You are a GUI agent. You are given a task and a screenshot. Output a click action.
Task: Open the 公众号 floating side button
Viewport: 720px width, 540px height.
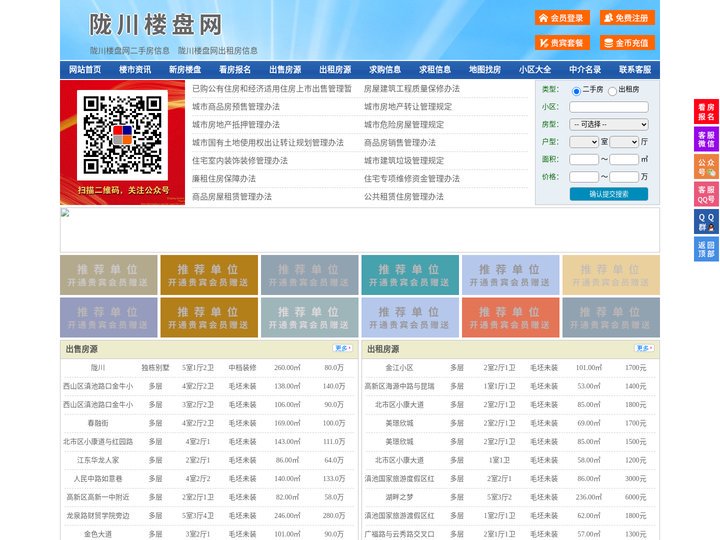tap(706, 167)
